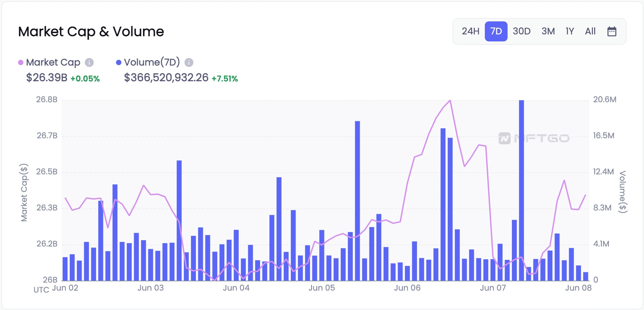644x310 pixels.
Task: Click the tallest volume bar on Jun 07
Action: (x=521, y=190)
